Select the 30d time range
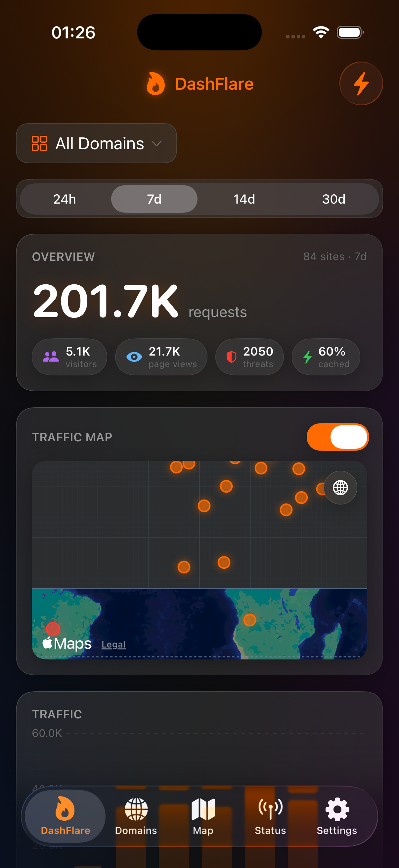Image resolution: width=399 pixels, height=868 pixels. coord(334,199)
